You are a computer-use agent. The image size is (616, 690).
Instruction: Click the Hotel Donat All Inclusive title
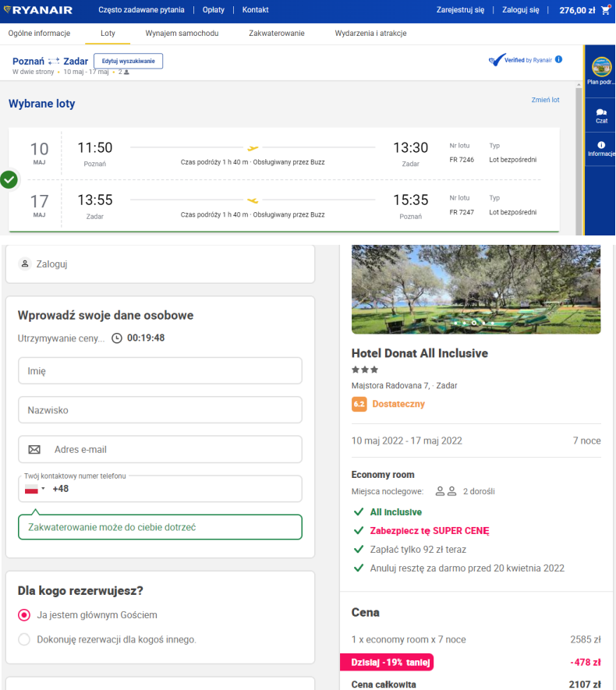click(420, 353)
